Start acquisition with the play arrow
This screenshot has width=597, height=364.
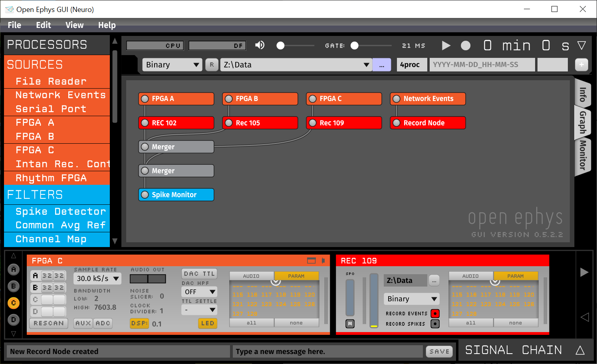click(x=446, y=45)
